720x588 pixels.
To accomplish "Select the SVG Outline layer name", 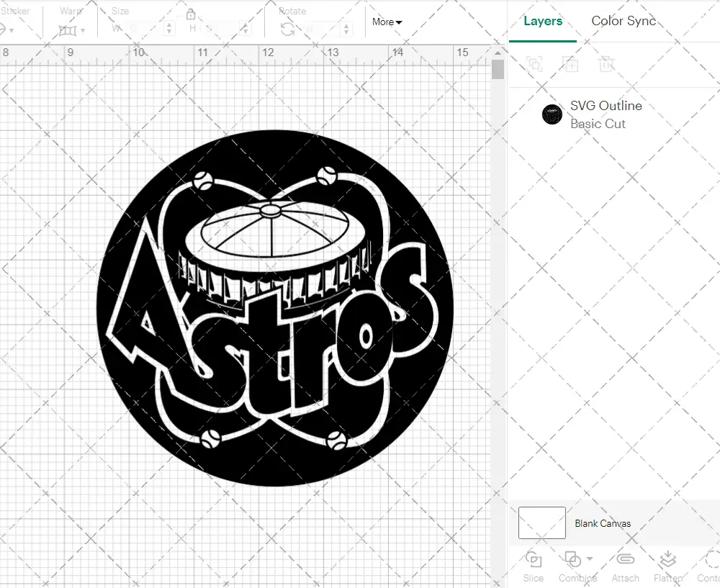I will click(606, 106).
